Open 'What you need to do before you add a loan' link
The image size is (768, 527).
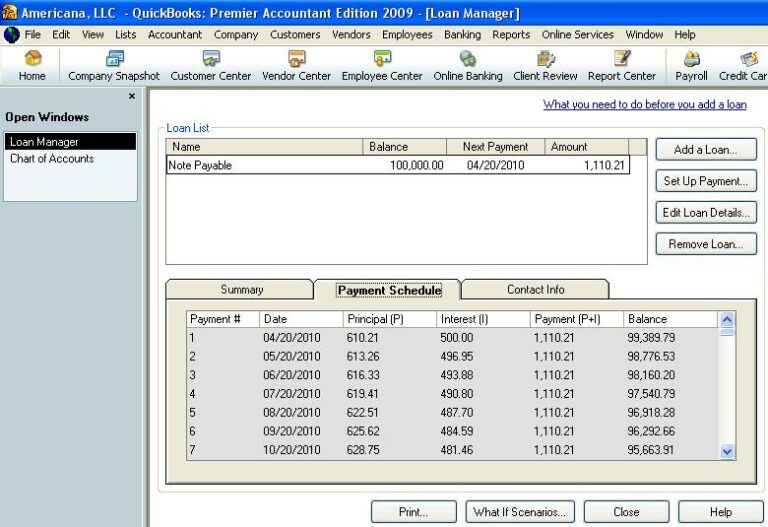tap(645, 104)
